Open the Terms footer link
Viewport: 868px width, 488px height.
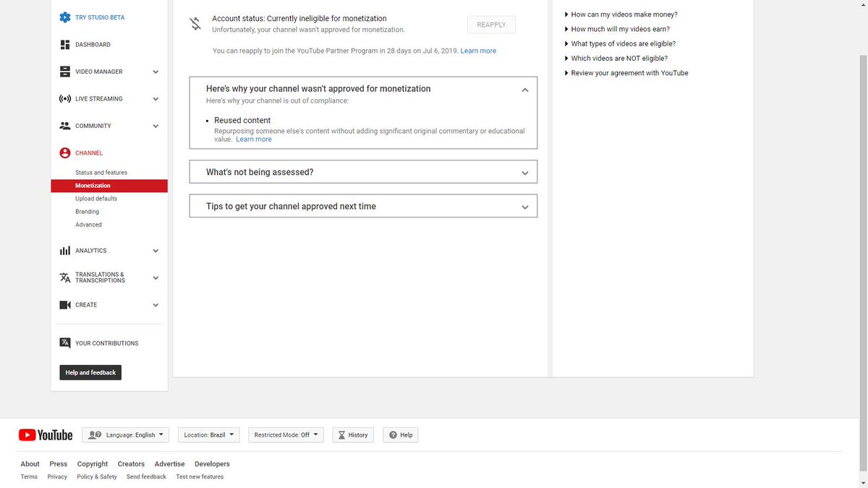click(29, 477)
